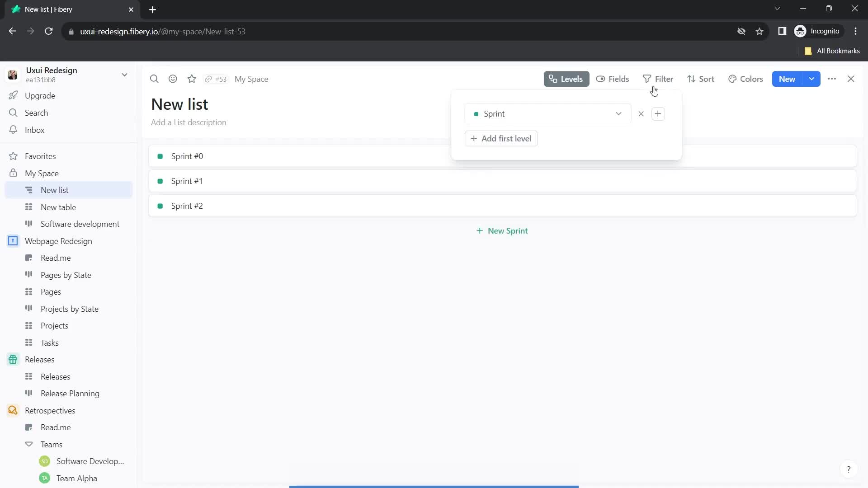
Task: Click the star/favorite icon for New list
Action: (192, 79)
